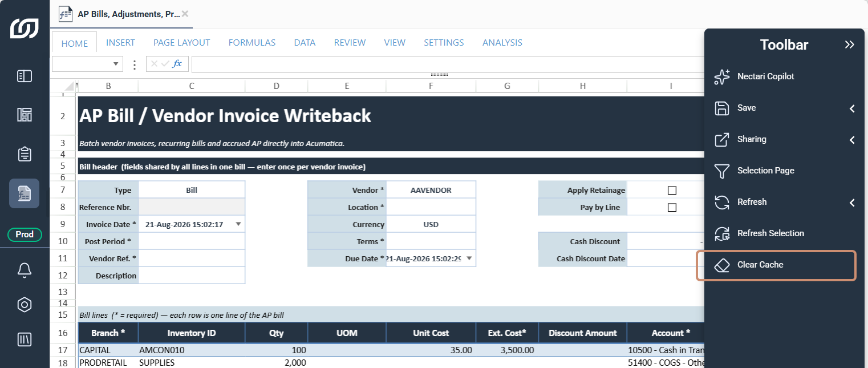This screenshot has width=868, height=368.
Task: Click the Refresh Selection label
Action: (x=770, y=233)
